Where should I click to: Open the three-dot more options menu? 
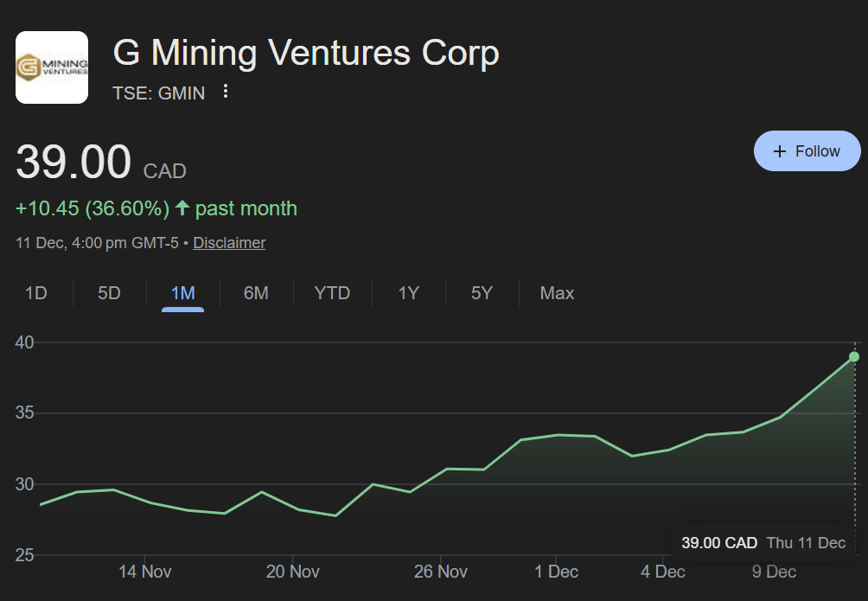pyautogui.click(x=226, y=92)
